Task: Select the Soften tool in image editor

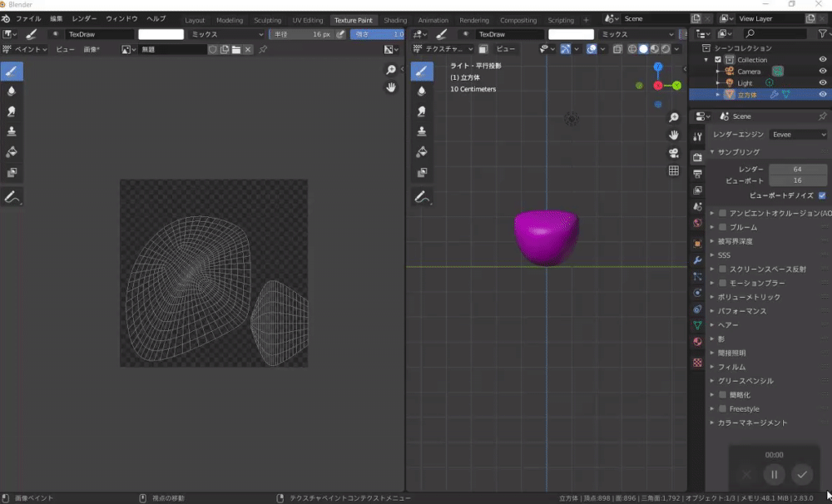Action: pos(12,91)
